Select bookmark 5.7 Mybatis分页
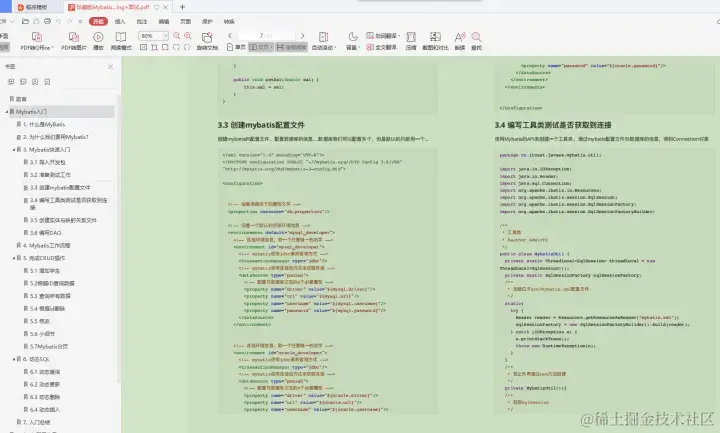The width and height of the screenshot is (720, 433). 49,346
